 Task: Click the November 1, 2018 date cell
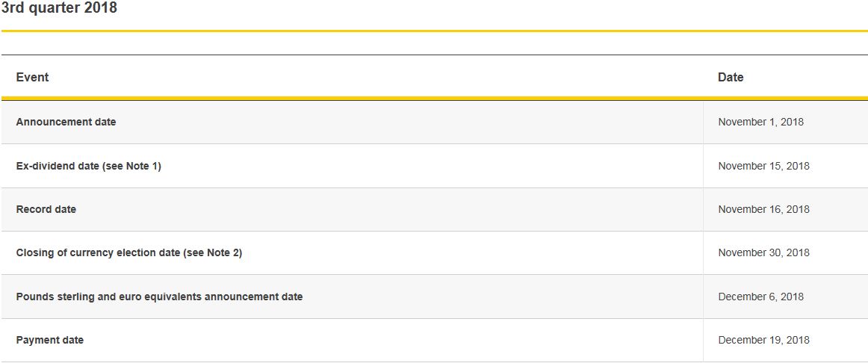click(x=760, y=122)
